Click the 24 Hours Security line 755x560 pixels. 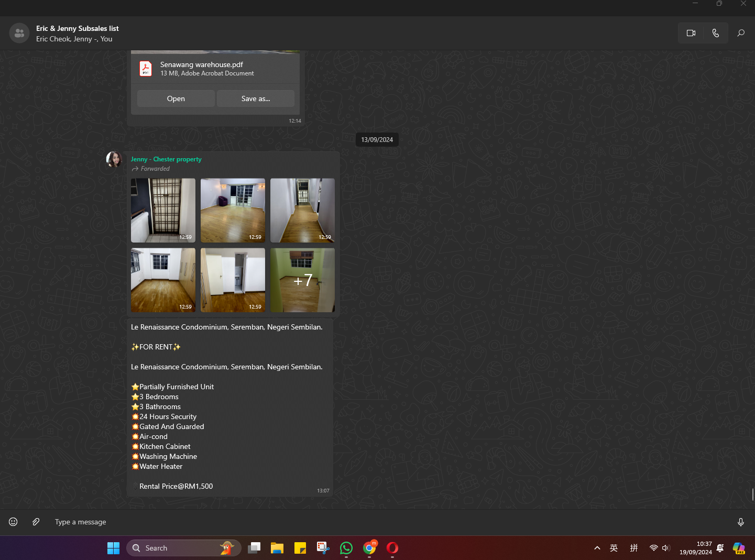(164, 416)
